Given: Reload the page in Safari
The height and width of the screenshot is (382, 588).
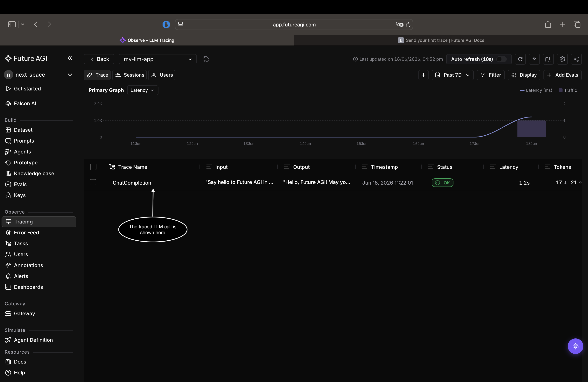Looking at the screenshot, I should [408, 25].
